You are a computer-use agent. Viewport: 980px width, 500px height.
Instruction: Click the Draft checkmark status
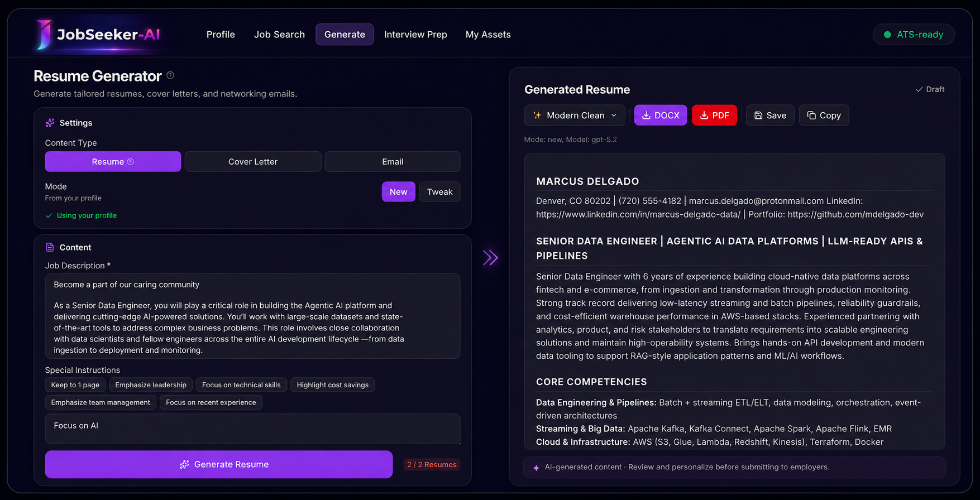930,89
